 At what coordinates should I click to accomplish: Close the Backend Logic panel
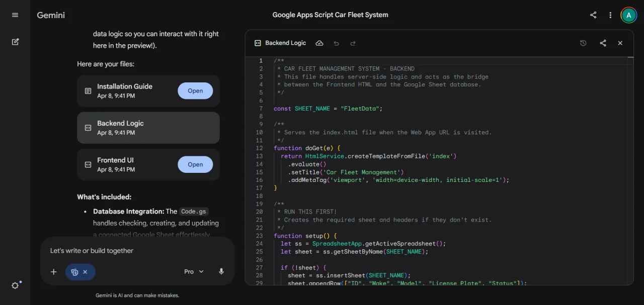click(x=620, y=43)
